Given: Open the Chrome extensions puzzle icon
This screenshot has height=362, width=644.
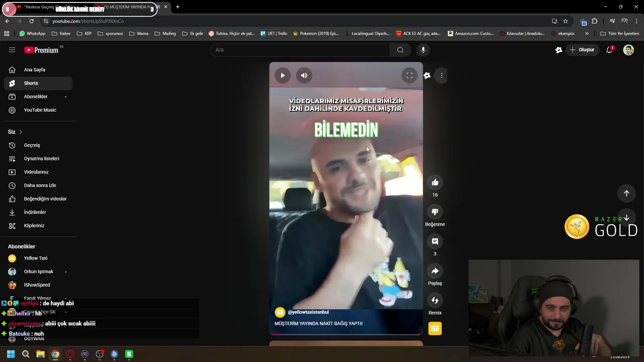Looking at the screenshot, I should (595, 21).
